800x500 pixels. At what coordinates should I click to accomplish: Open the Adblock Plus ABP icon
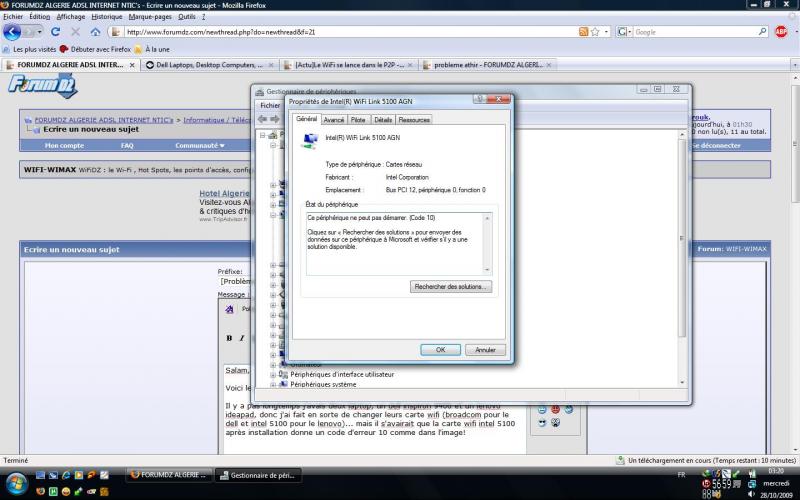point(781,32)
